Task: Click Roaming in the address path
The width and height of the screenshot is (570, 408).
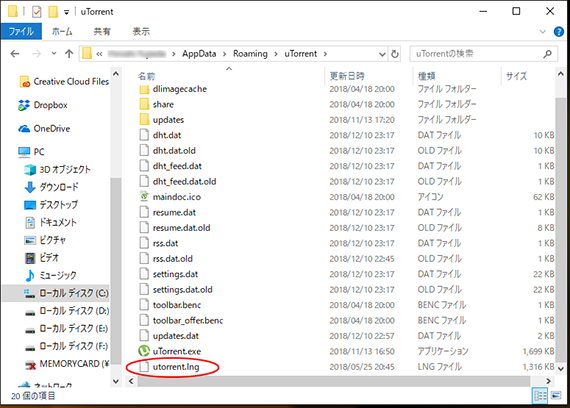Action: (250, 54)
